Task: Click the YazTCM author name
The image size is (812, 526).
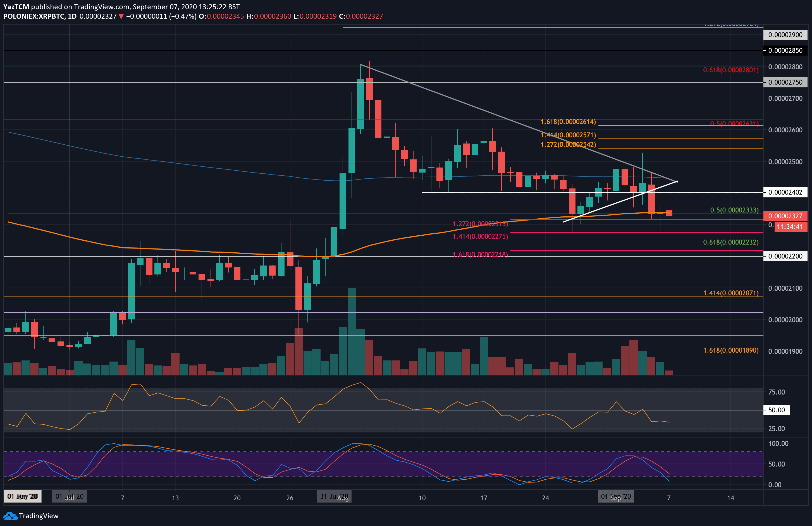Action: click(x=16, y=7)
